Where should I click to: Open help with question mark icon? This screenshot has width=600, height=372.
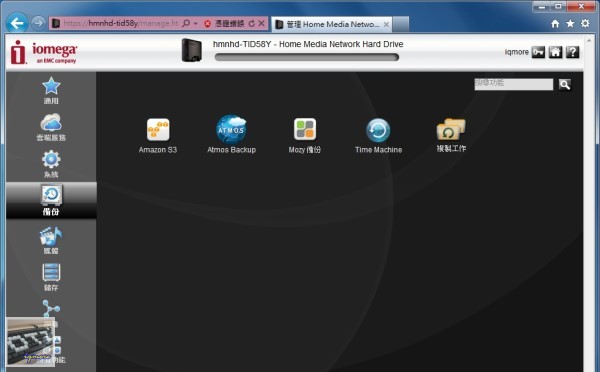pos(572,52)
